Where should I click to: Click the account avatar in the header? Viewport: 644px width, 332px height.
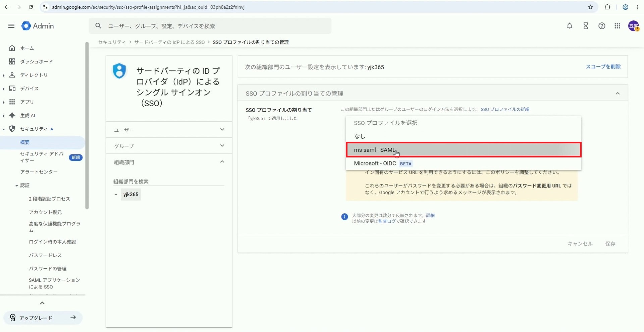633,26
